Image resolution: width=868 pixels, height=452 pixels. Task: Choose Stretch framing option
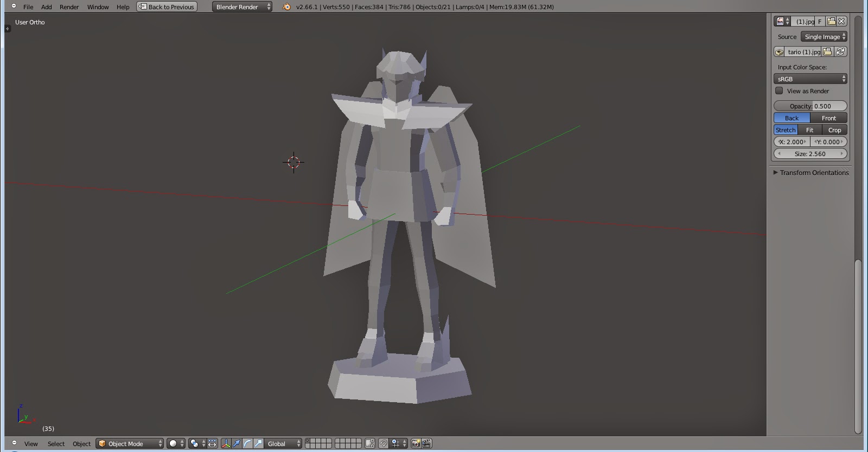786,130
